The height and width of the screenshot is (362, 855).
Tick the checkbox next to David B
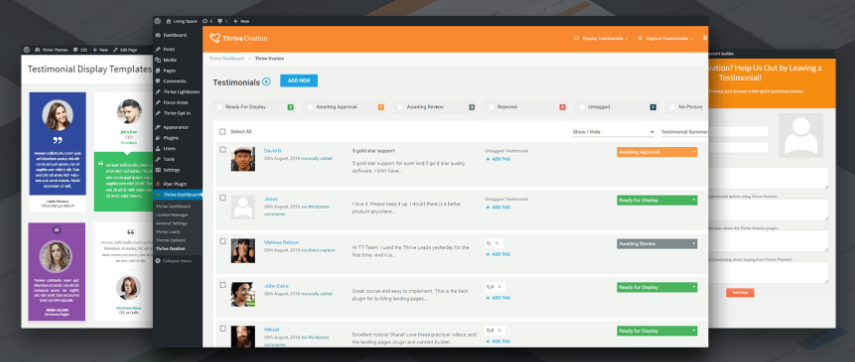click(222, 149)
